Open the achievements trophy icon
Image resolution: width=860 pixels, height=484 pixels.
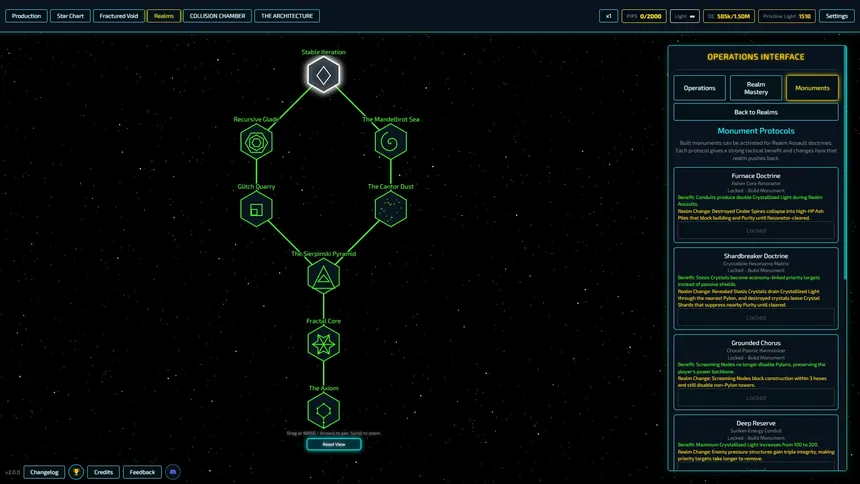point(76,472)
